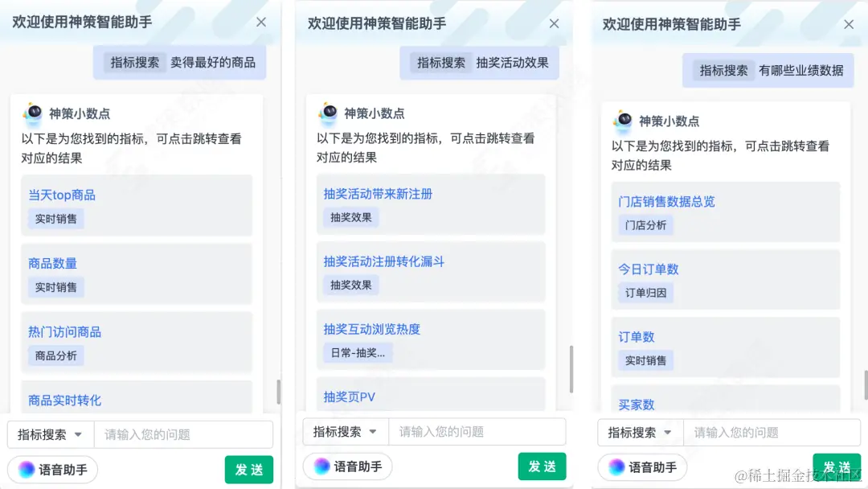This screenshot has width=868, height=489.
Task: Close the middle assistant panel
Action: (x=554, y=24)
